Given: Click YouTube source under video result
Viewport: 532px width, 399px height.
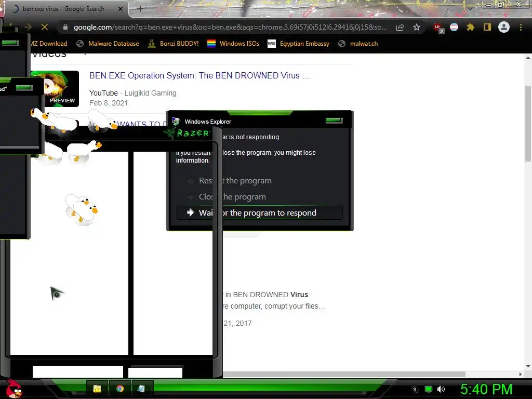Looking at the screenshot, I should [x=103, y=93].
